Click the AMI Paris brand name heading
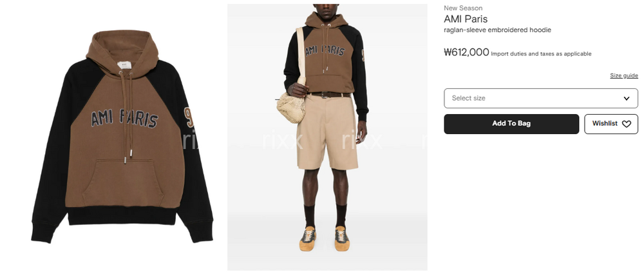Screen dimensions: 644x274 (466, 19)
